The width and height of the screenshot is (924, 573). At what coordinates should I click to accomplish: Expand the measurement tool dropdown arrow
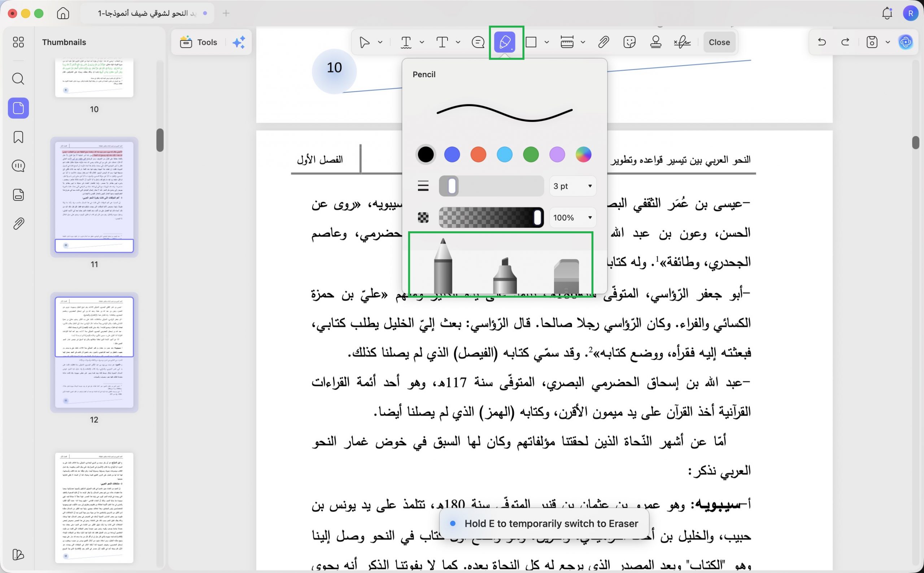click(x=583, y=42)
